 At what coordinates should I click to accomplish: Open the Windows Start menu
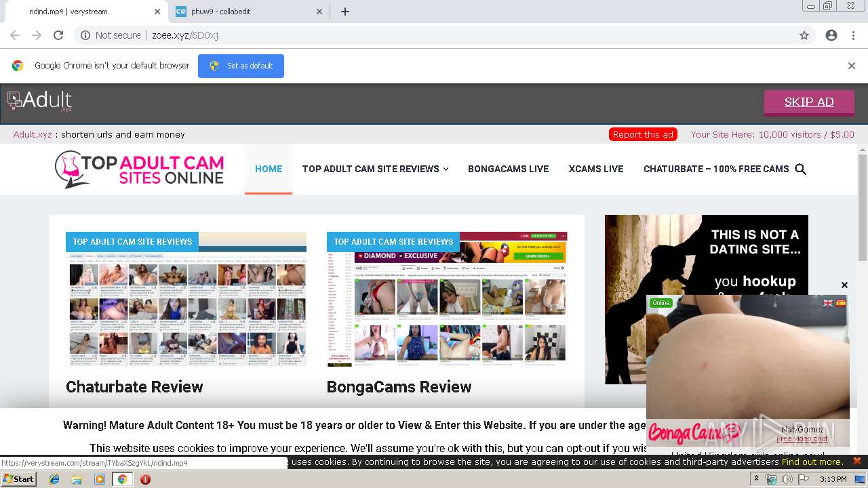click(19, 479)
